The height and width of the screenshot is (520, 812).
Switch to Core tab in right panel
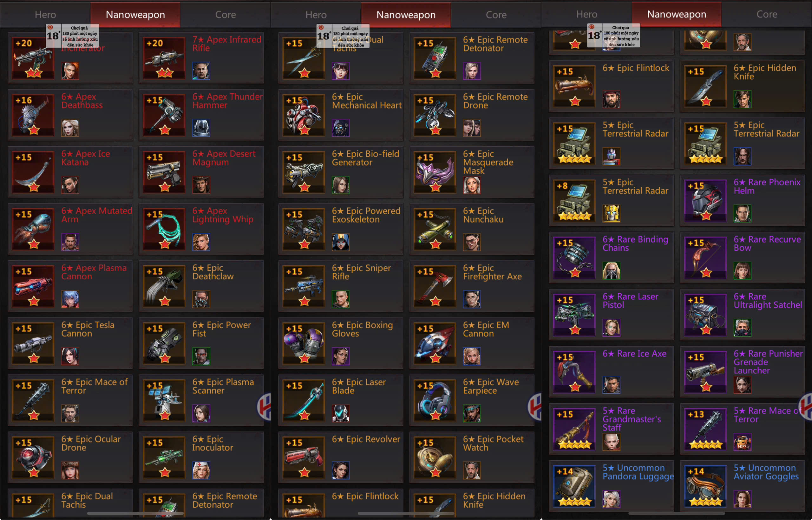[x=766, y=14]
